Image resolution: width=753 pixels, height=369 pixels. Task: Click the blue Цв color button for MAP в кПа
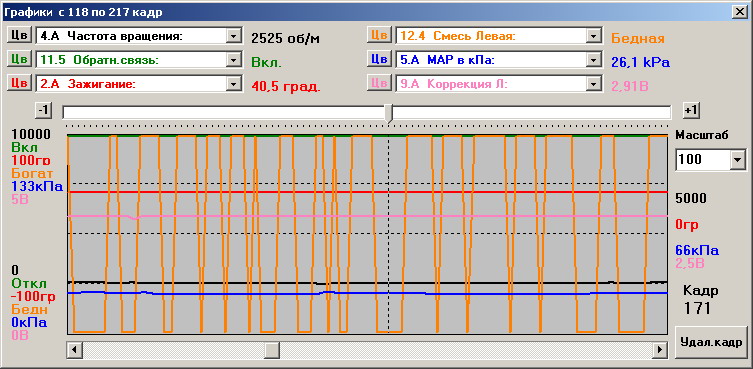click(x=379, y=59)
